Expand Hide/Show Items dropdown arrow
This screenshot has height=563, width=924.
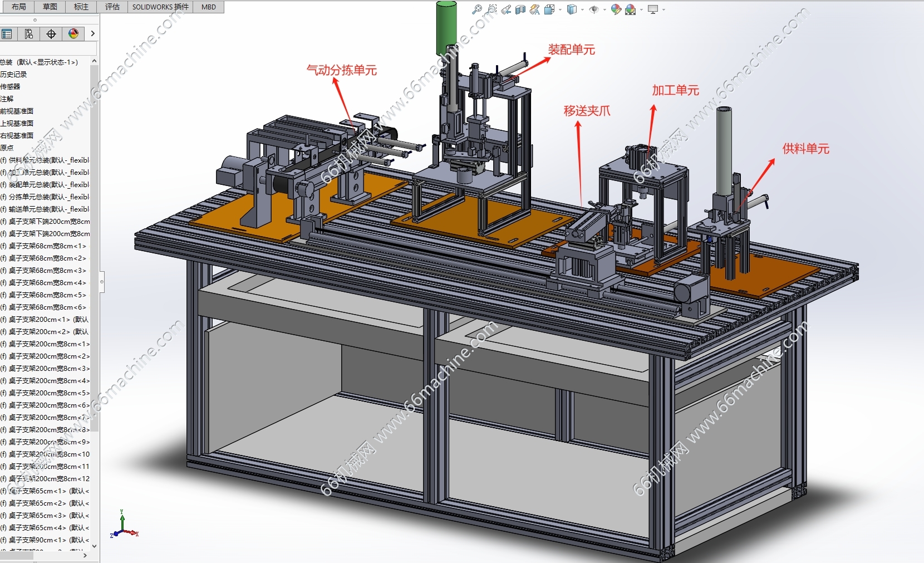coord(604,9)
